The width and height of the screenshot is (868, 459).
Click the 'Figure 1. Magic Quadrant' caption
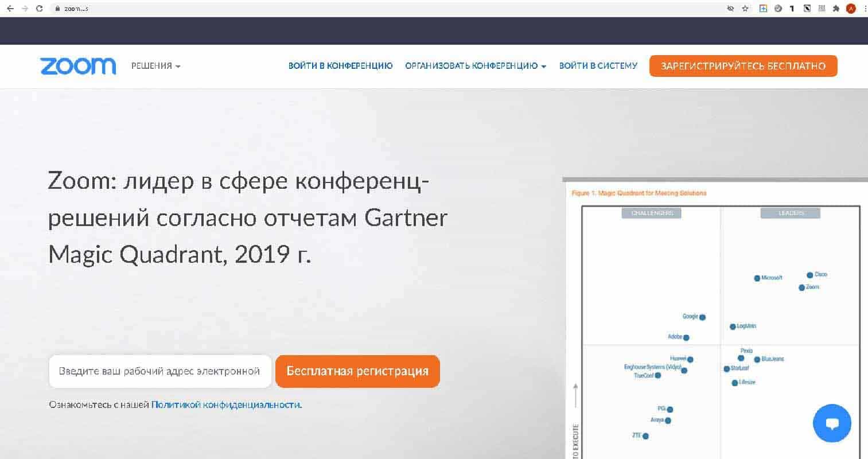(639, 193)
